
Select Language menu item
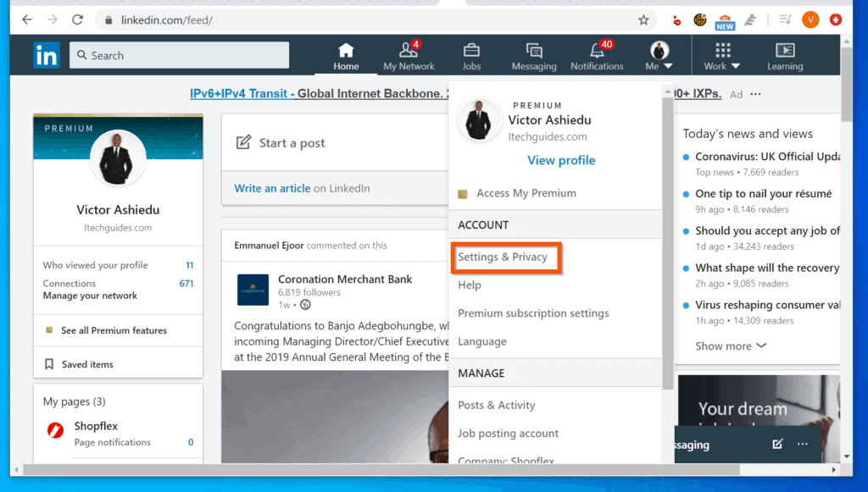coord(482,341)
